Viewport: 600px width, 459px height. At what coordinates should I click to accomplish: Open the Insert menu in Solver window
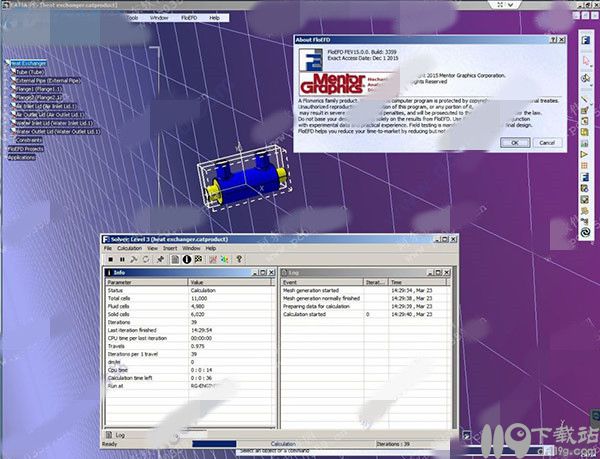coord(170,248)
